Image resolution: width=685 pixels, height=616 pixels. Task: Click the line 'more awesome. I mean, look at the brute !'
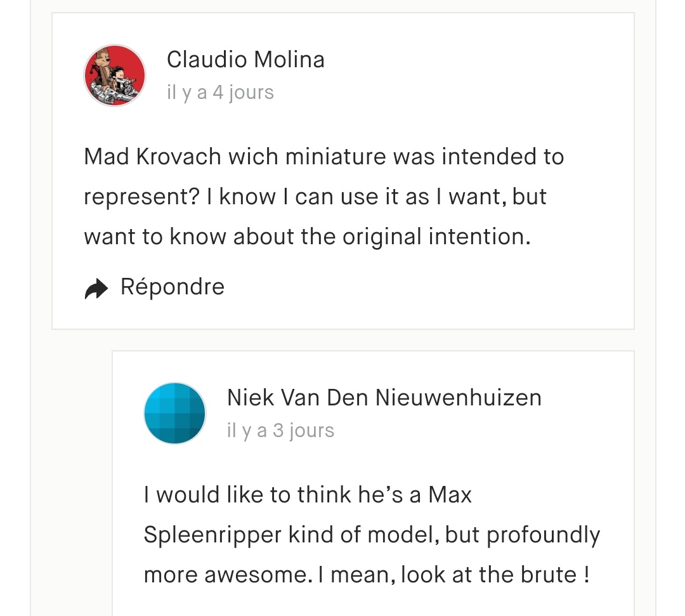[367, 575]
